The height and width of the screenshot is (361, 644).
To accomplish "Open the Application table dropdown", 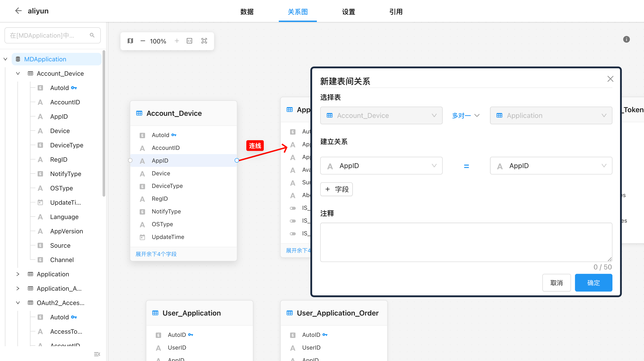I will pos(551,115).
